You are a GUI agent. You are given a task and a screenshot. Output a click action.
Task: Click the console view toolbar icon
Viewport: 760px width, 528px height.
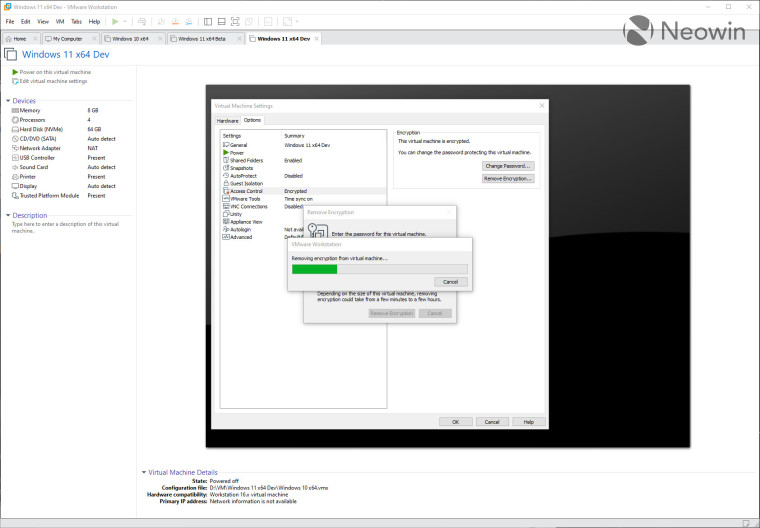[x=268, y=21]
